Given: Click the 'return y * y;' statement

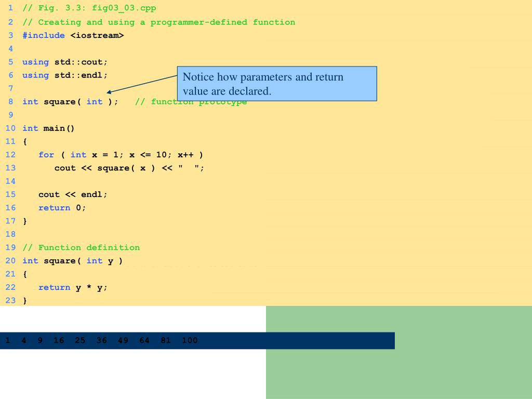Looking at the screenshot, I should pyautogui.click(x=73, y=288).
